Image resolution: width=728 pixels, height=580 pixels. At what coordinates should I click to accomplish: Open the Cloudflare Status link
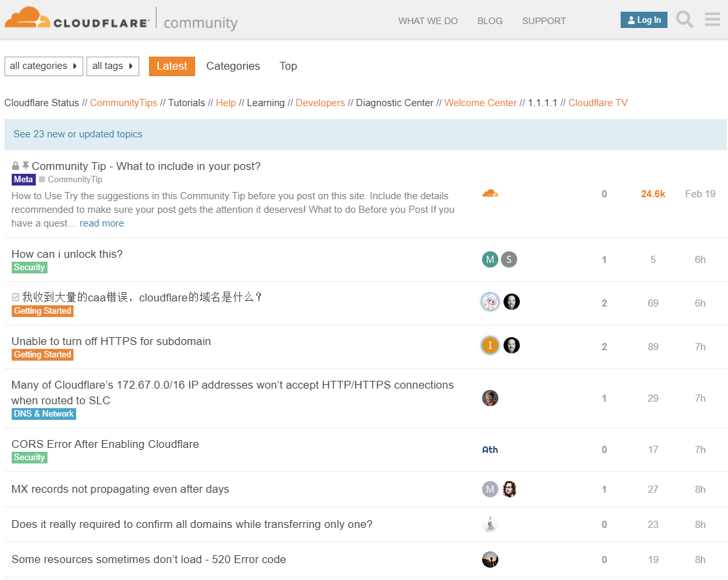pyautogui.click(x=42, y=103)
